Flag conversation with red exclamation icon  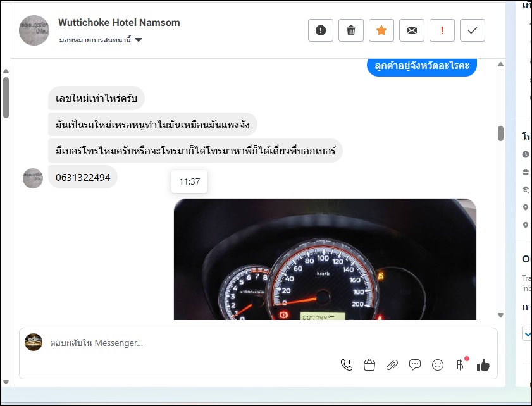[x=442, y=30]
